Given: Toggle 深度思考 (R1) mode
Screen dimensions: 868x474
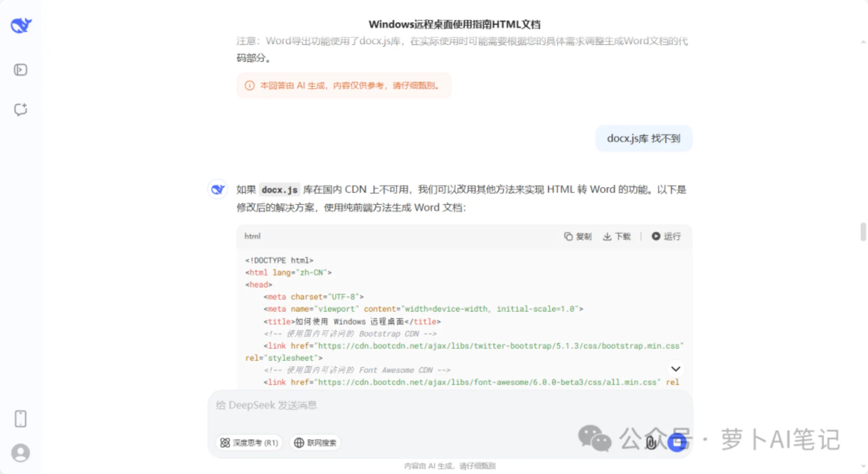Looking at the screenshot, I should (249, 442).
